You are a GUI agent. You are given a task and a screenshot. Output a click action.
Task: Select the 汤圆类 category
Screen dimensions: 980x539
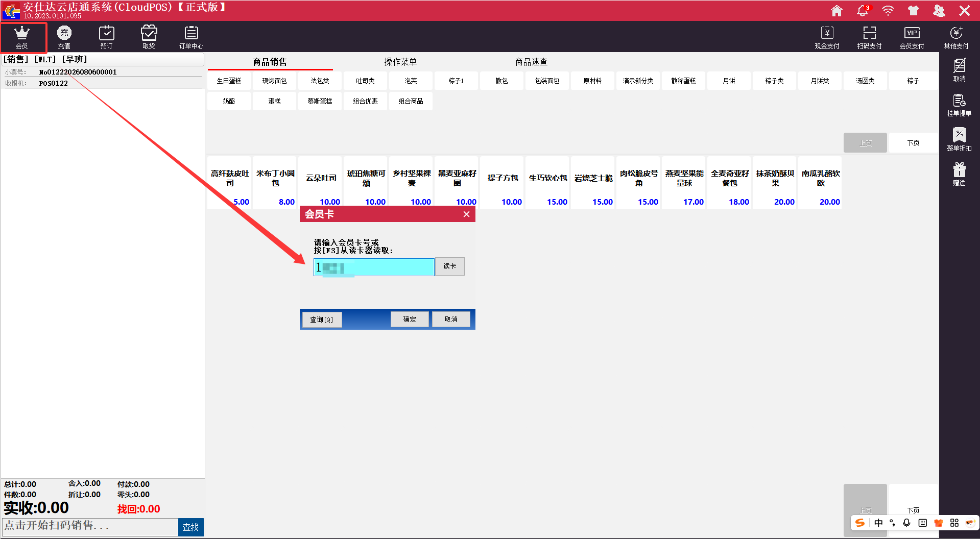coord(865,81)
